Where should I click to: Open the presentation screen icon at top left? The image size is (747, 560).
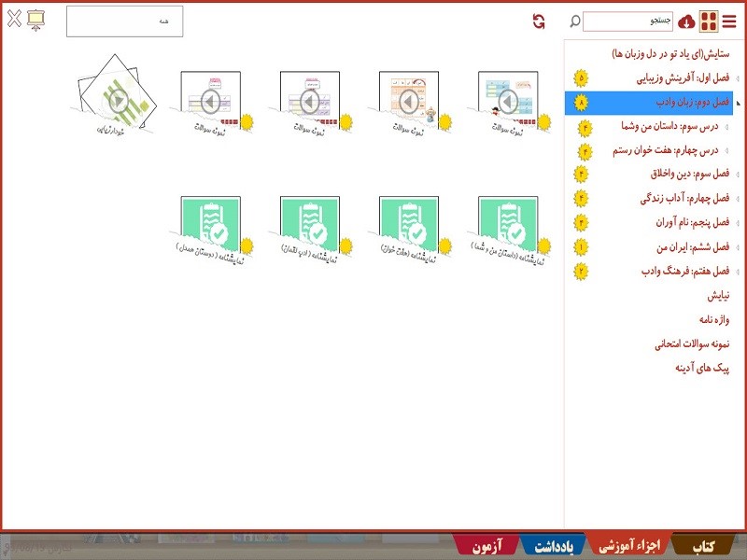pos(35,20)
